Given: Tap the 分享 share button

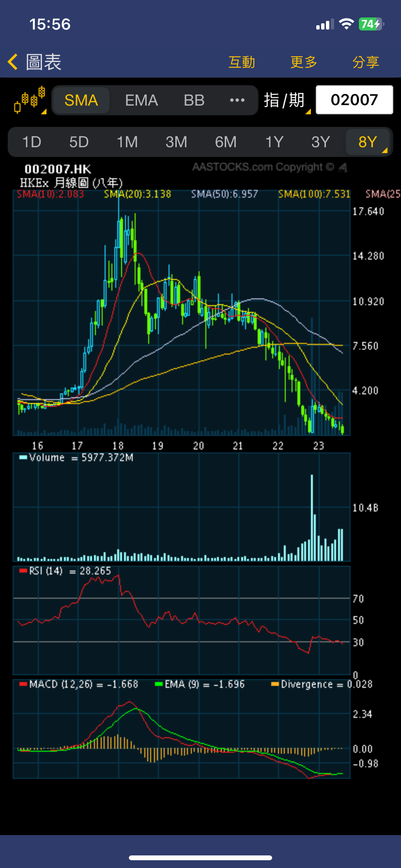Looking at the screenshot, I should (x=366, y=62).
